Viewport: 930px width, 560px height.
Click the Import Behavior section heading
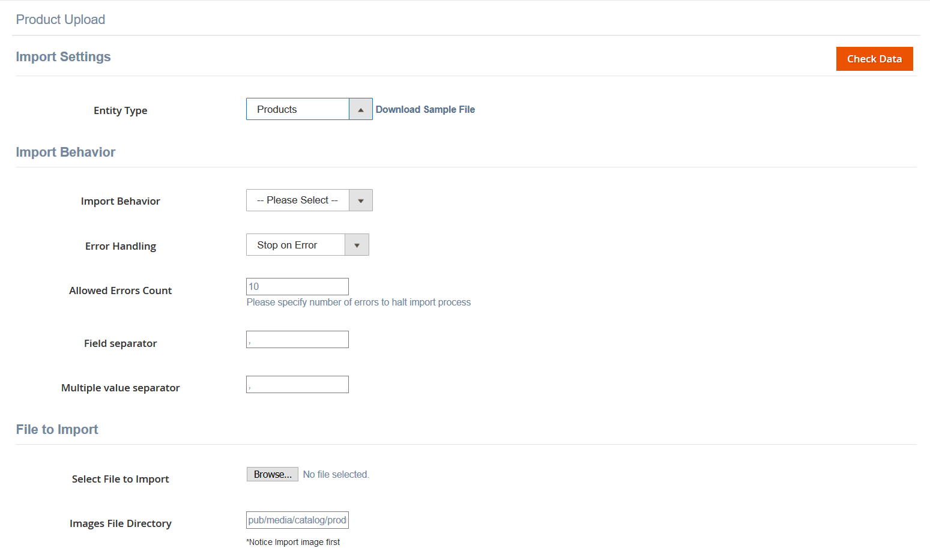[x=65, y=152]
